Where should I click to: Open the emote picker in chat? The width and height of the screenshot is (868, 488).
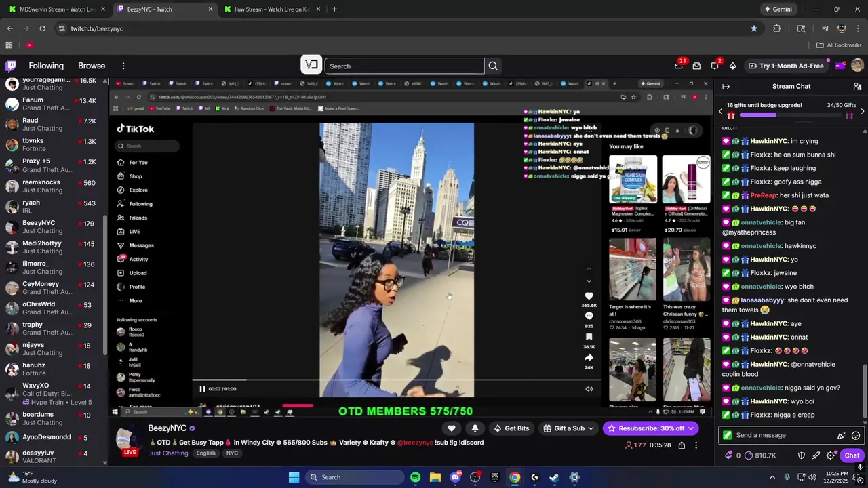pos(856,435)
